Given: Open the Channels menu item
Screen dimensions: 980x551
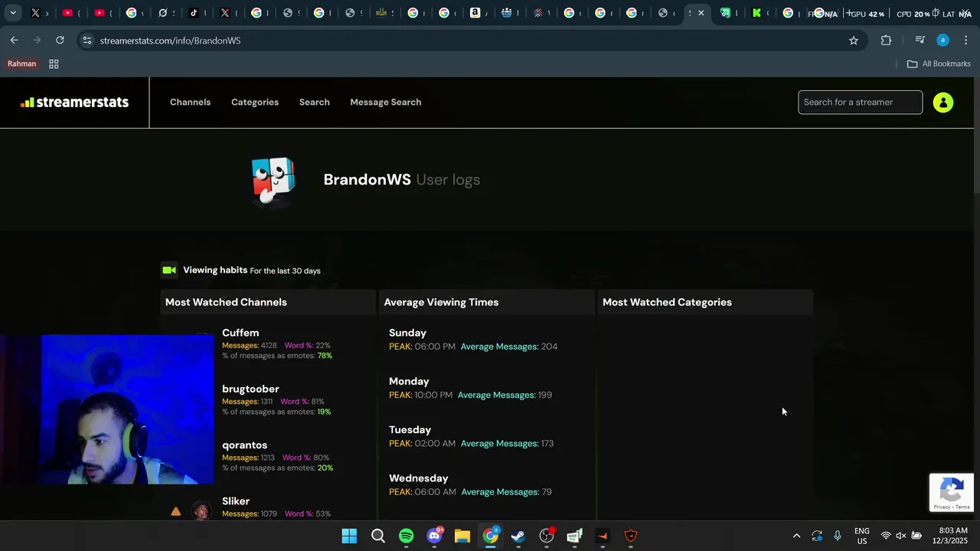Looking at the screenshot, I should pyautogui.click(x=190, y=102).
